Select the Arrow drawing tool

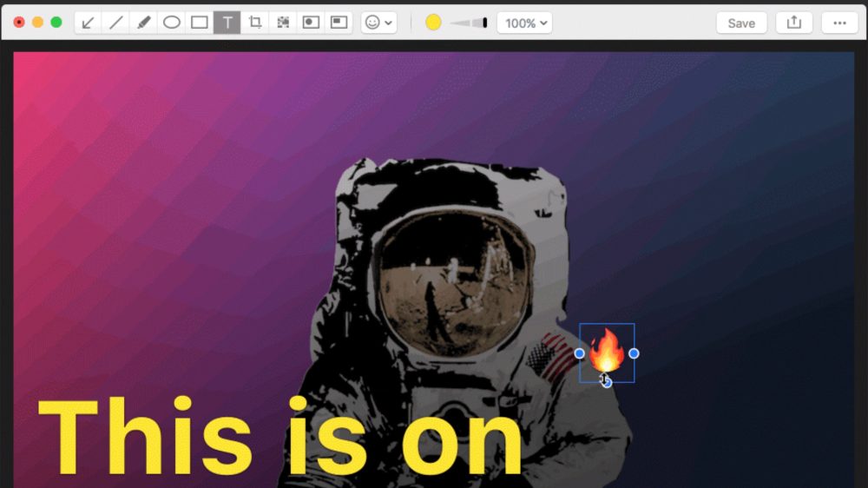(88, 23)
